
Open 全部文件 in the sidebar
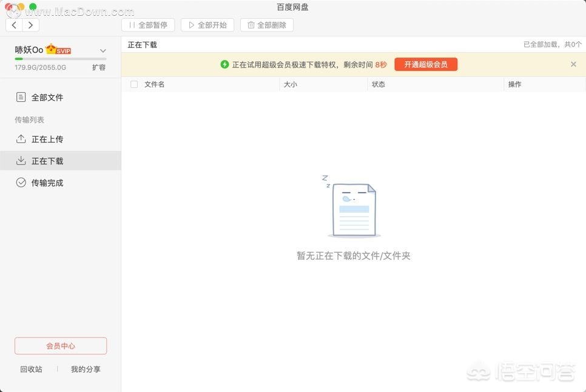point(47,98)
